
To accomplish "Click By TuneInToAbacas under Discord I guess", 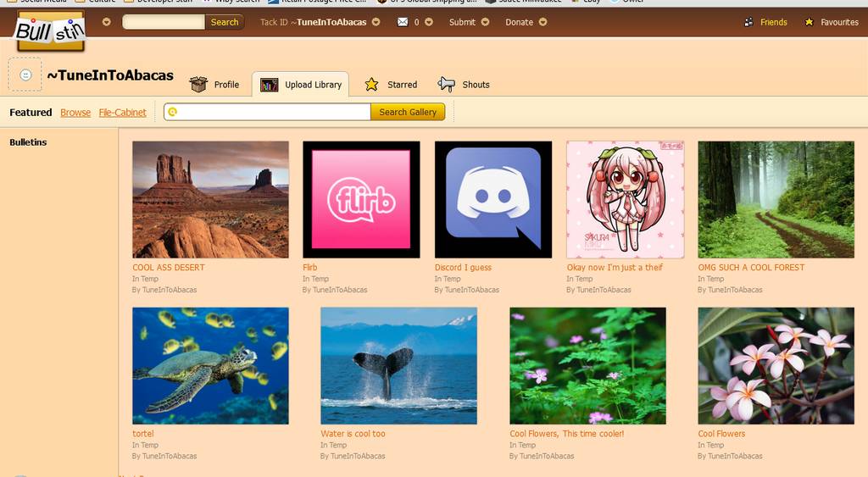I will [467, 290].
